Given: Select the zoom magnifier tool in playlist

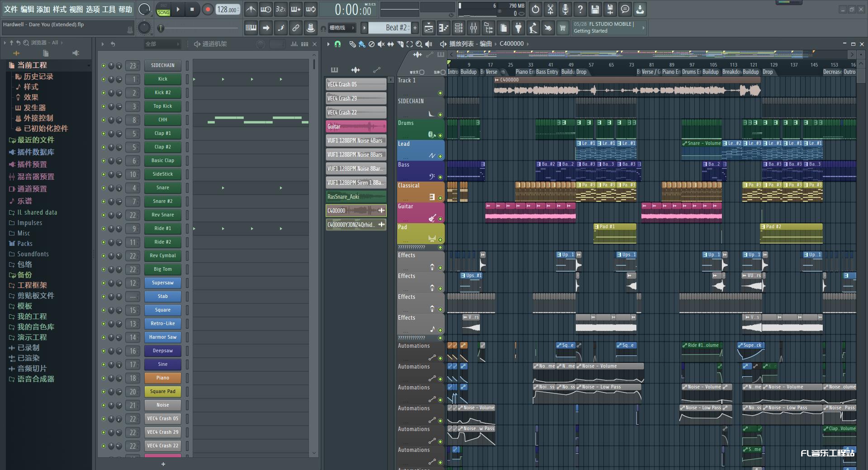Looking at the screenshot, I should (419, 44).
